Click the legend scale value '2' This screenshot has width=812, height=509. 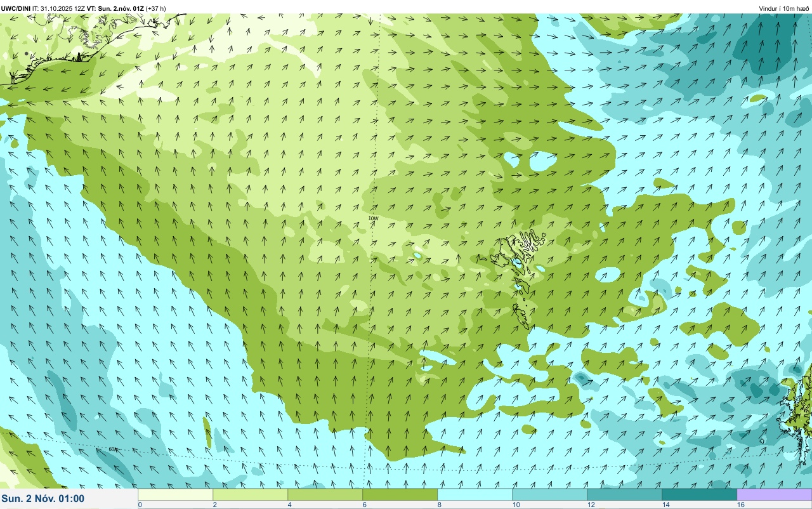215,505
